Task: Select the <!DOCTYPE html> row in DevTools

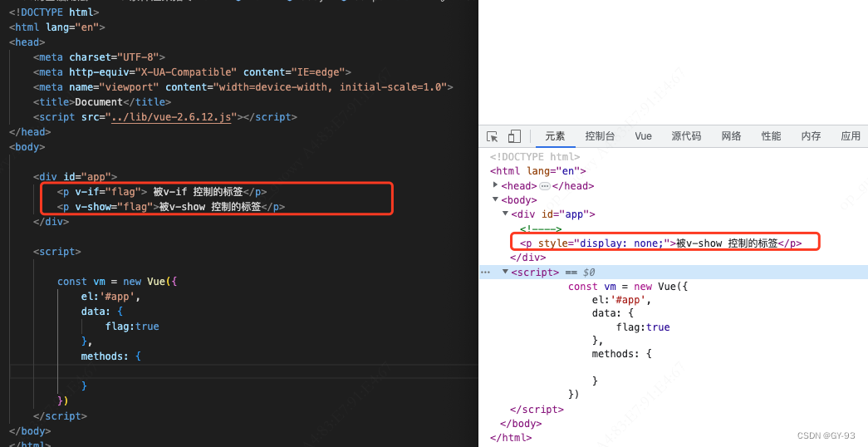Action: click(x=535, y=157)
